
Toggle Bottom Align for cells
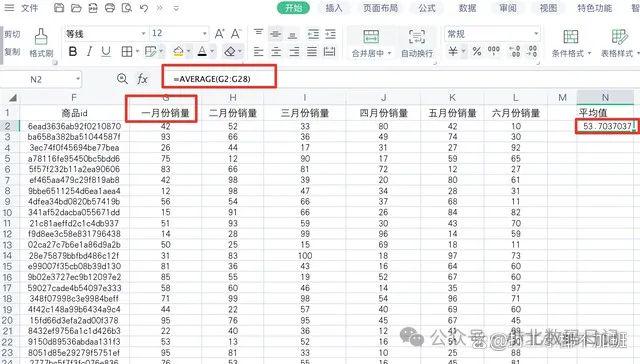pos(293,35)
